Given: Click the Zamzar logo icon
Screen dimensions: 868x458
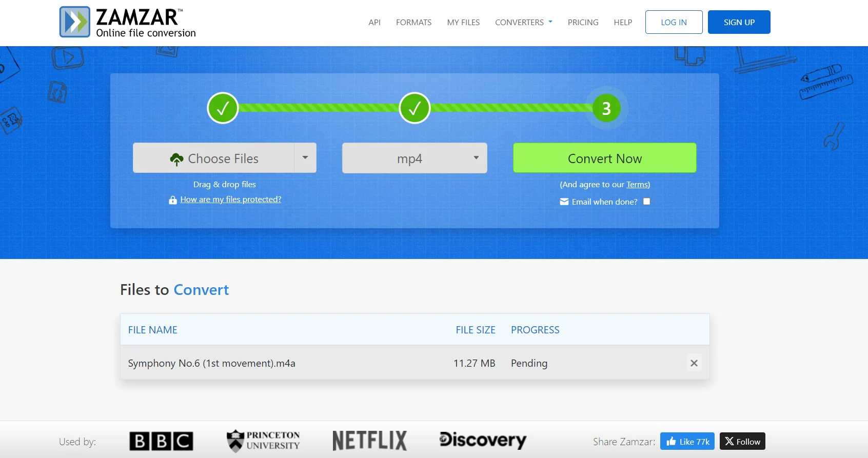Looking at the screenshot, I should point(75,22).
